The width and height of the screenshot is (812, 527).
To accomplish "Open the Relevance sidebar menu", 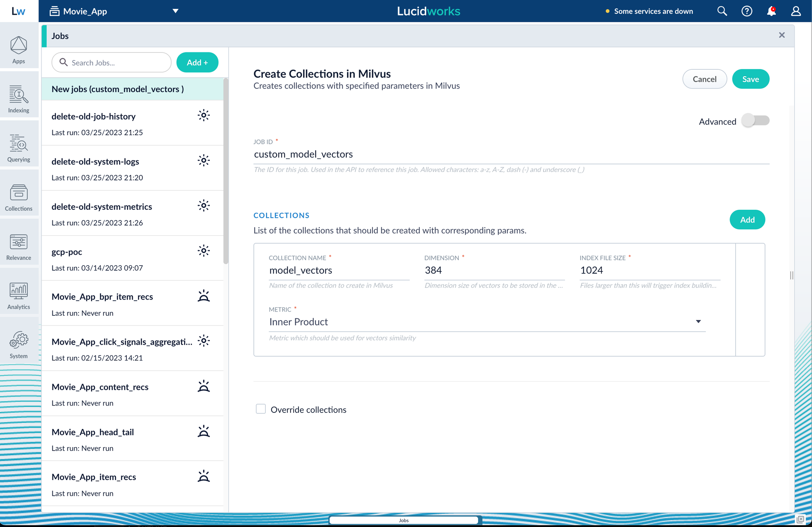I will (x=18, y=247).
